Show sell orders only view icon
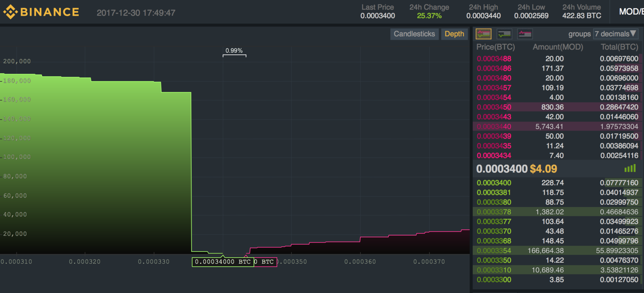Viewport: 644px width, 293px height. click(525, 34)
